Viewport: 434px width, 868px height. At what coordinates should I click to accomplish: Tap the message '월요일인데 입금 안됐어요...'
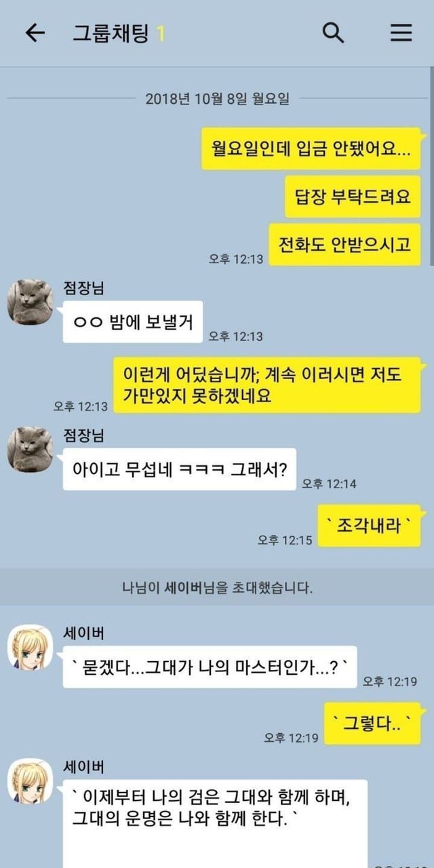point(311,149)
